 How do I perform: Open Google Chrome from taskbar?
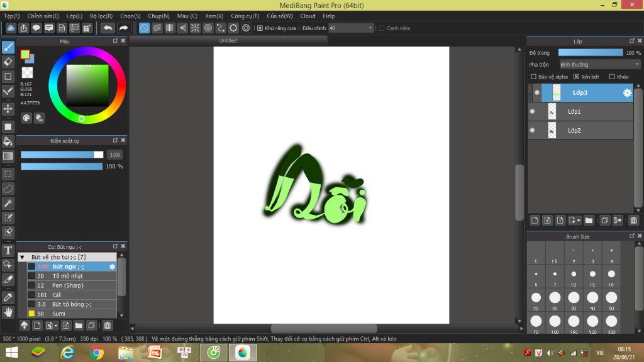click(96, 353)
